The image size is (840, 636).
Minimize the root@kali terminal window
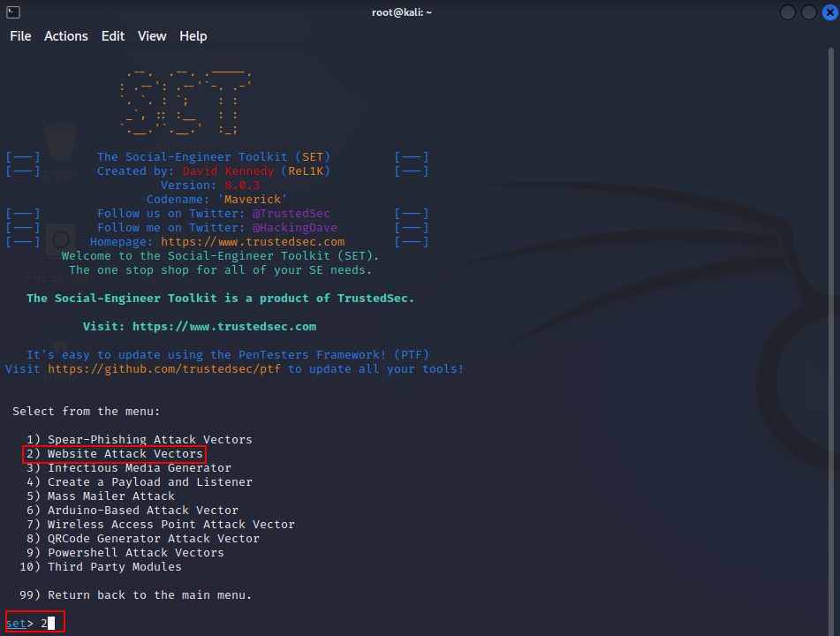pos(788,12)
